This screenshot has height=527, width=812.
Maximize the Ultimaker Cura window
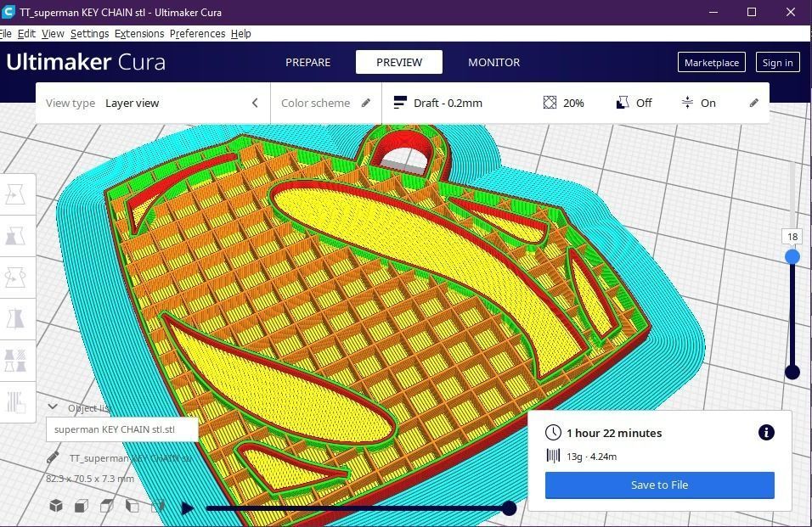point(752,12)
